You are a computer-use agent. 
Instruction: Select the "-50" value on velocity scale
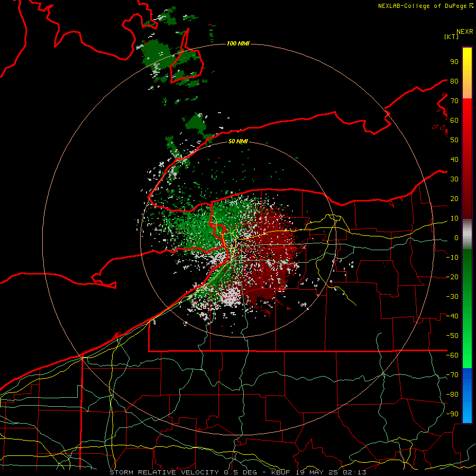click(x=452, y=336)
